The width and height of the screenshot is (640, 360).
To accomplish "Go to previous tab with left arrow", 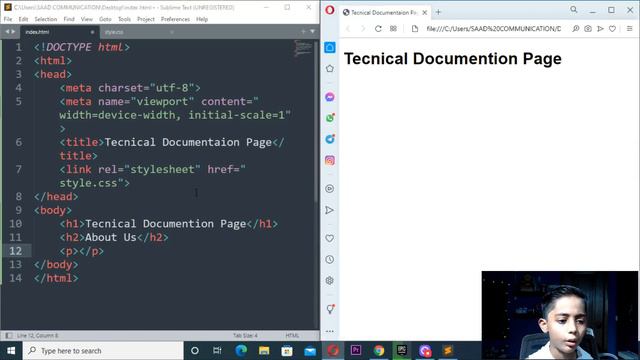I will pos(7,31).
